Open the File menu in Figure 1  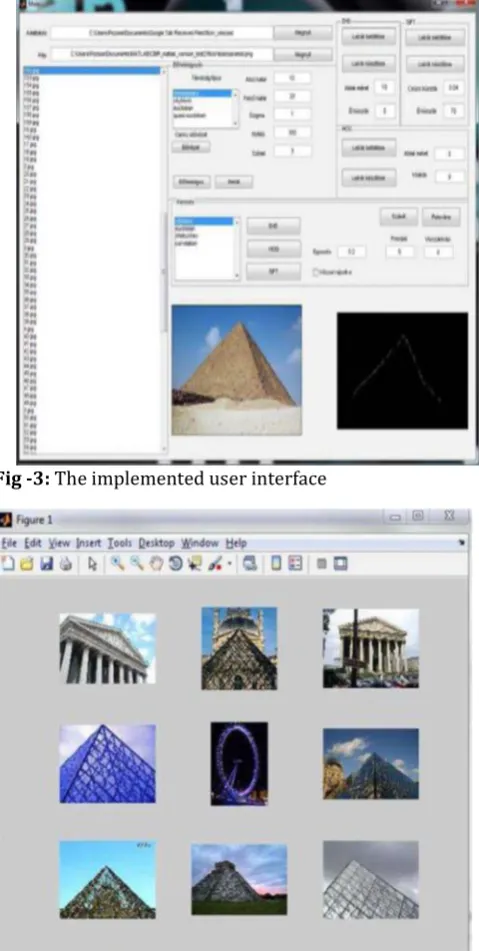coord(9,543)
